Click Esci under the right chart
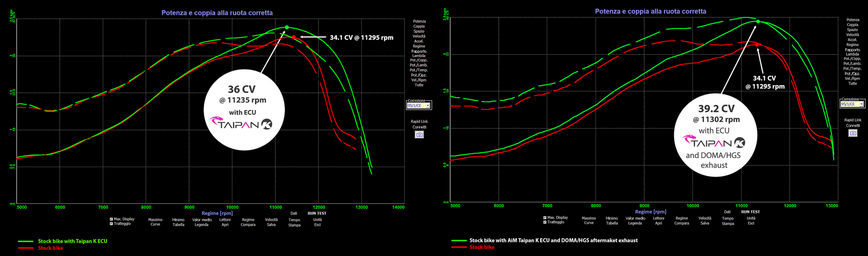 751,223
